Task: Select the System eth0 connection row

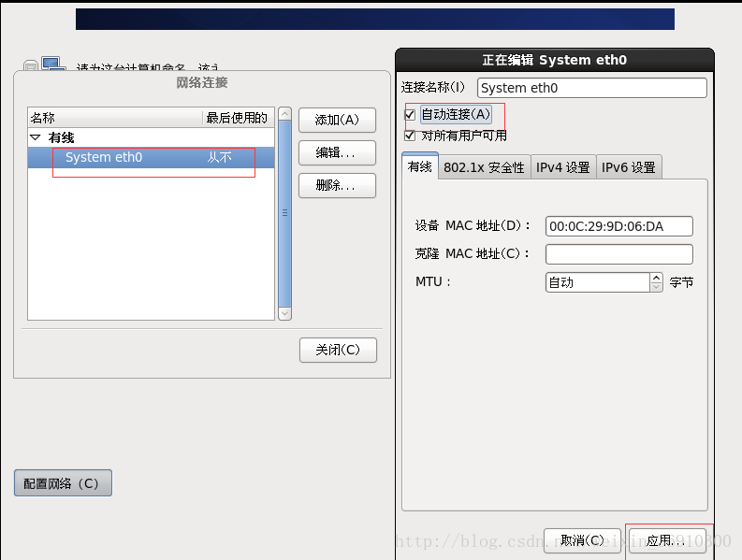Action: point(151,157)
